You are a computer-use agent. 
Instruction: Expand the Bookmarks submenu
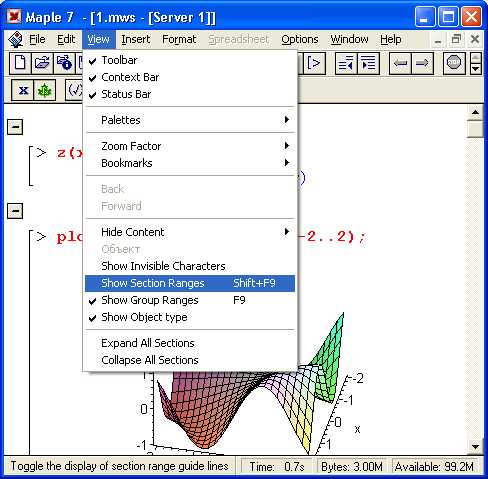pyautogui.click(x=191, y=163)
